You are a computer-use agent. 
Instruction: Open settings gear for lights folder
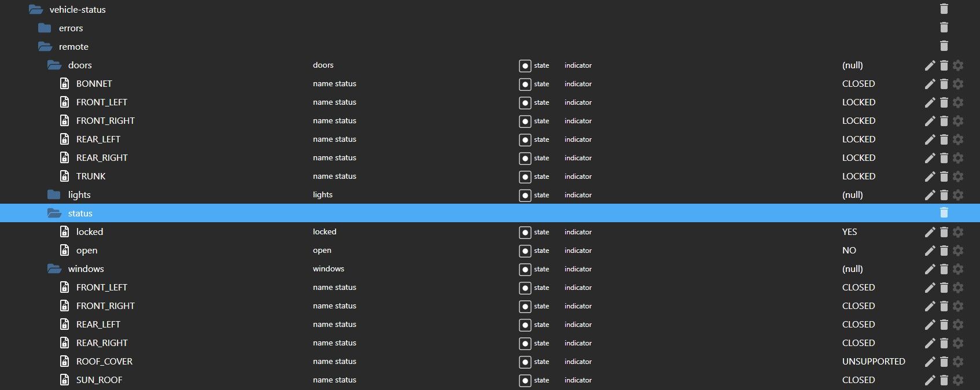pos(958,195)
